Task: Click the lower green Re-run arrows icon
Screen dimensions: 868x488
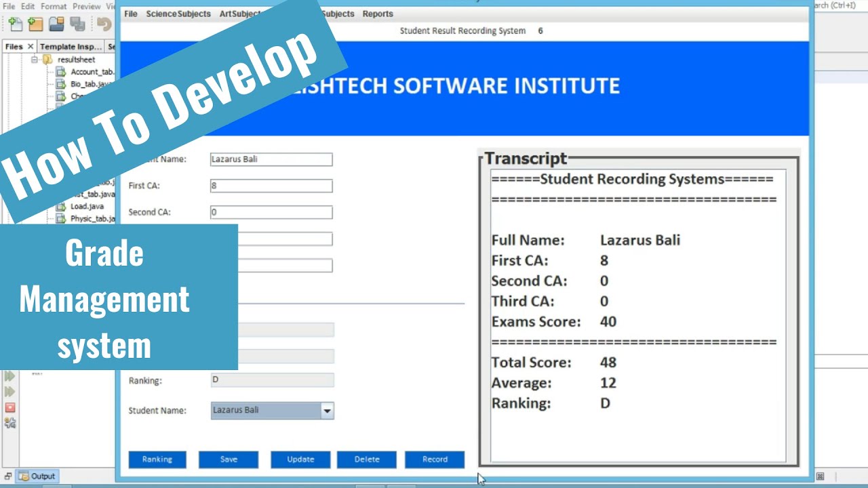Action: [9, 392]
